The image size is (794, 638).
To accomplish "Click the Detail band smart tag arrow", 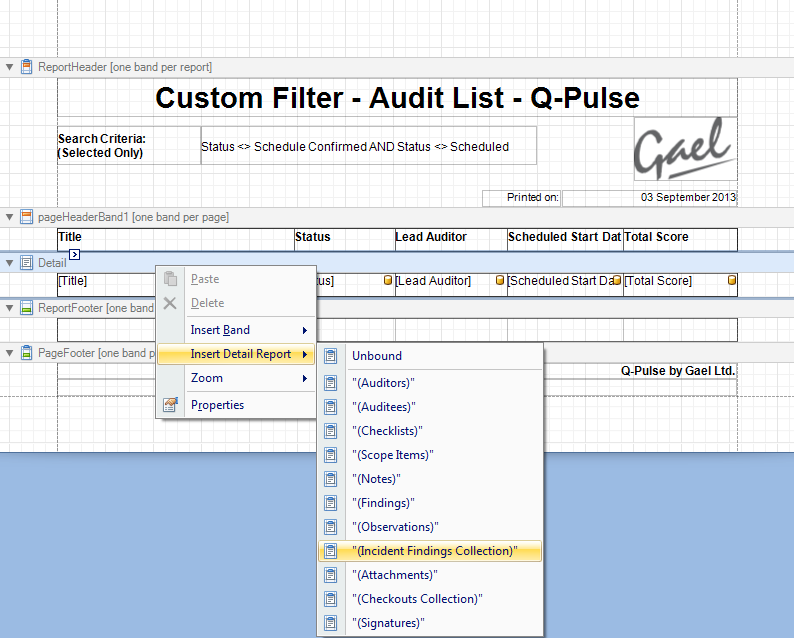I will click(74, 255).
